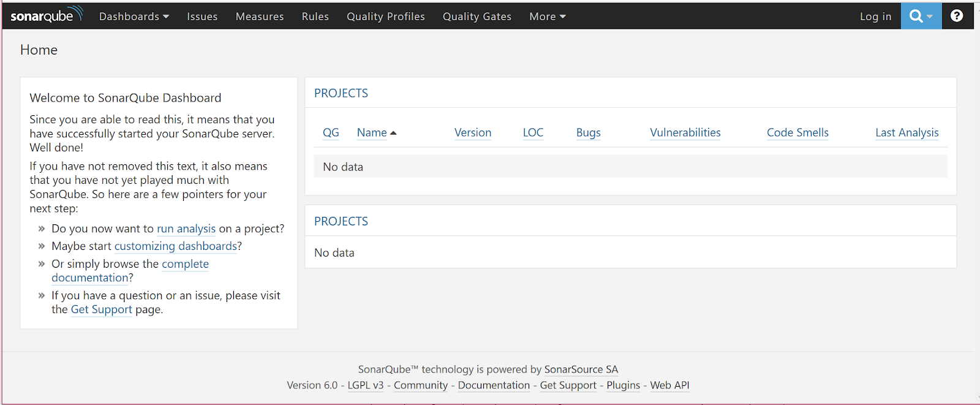Open the Documentation footer link
The image size is (980, 405).
(494, 385)
